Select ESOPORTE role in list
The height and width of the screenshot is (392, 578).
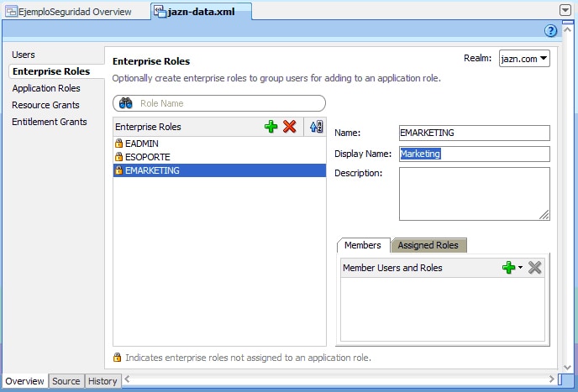220,157
